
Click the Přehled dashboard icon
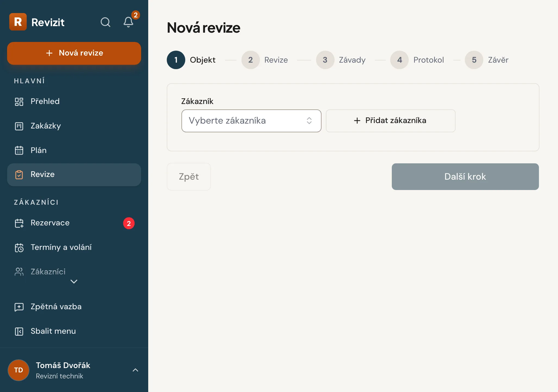pos(19,102)
